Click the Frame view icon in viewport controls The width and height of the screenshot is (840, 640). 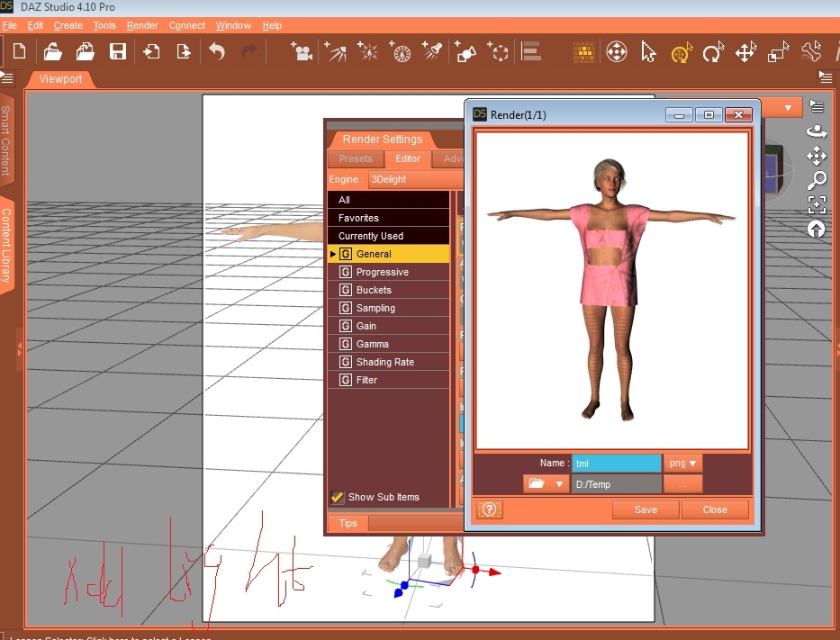pyautogui.click(x=817, y=203)
